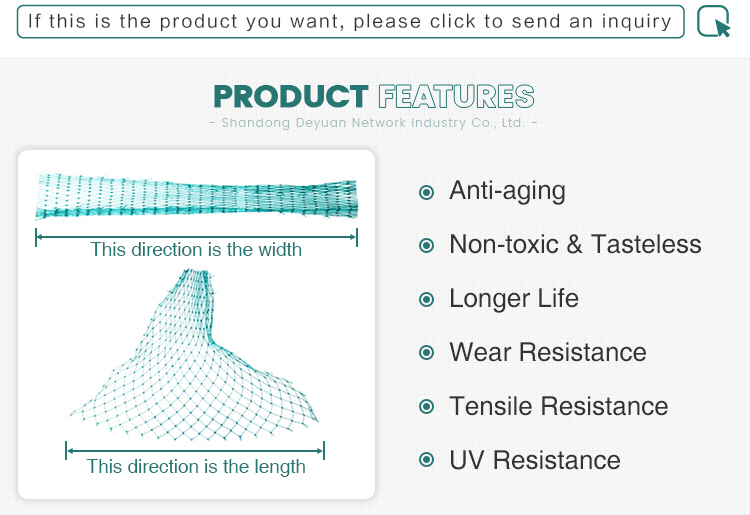Click the Shandong Deyuan Network Industry subtitle
Screen dimensions: 750x515
[x=374, y=123]
